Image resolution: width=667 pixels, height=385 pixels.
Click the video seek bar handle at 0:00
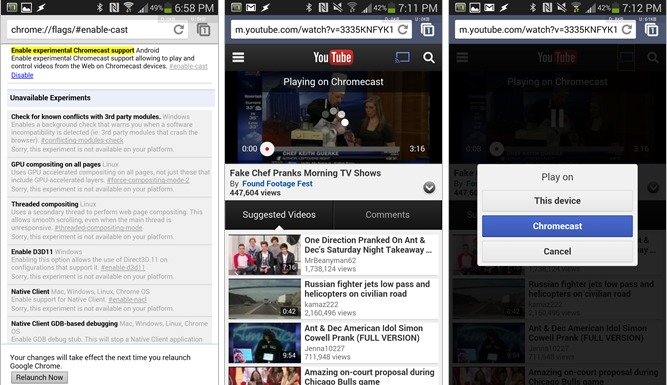(267, 149)
